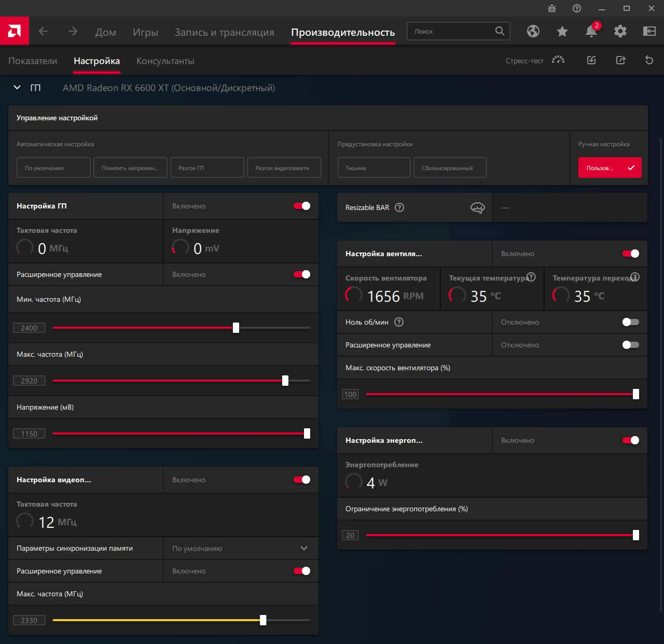Screen dimensions: 664x644
Task: Click the bug report icon
Action: pos(552,8)
